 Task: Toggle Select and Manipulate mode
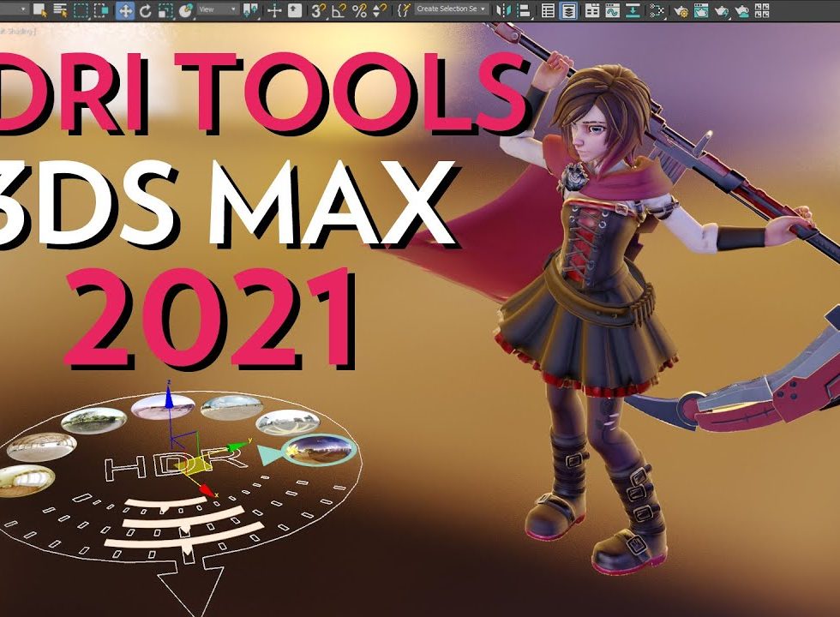coord(274,10)
